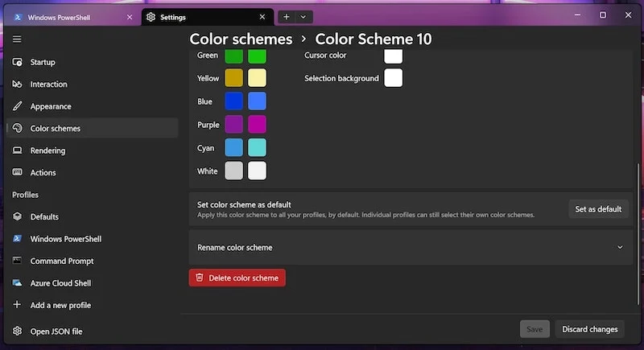Open the Interaction settings page

coord(93,84)
